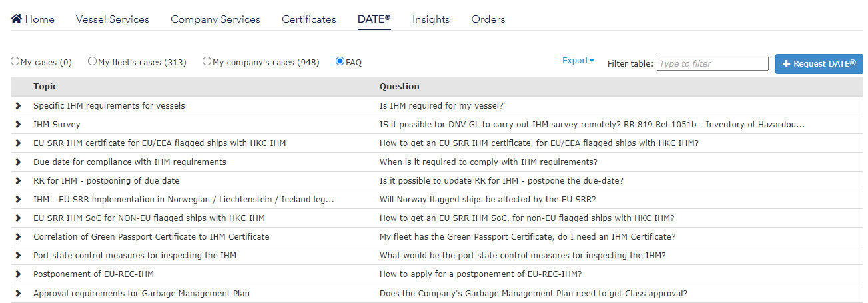Open the Insights tab

431,19
